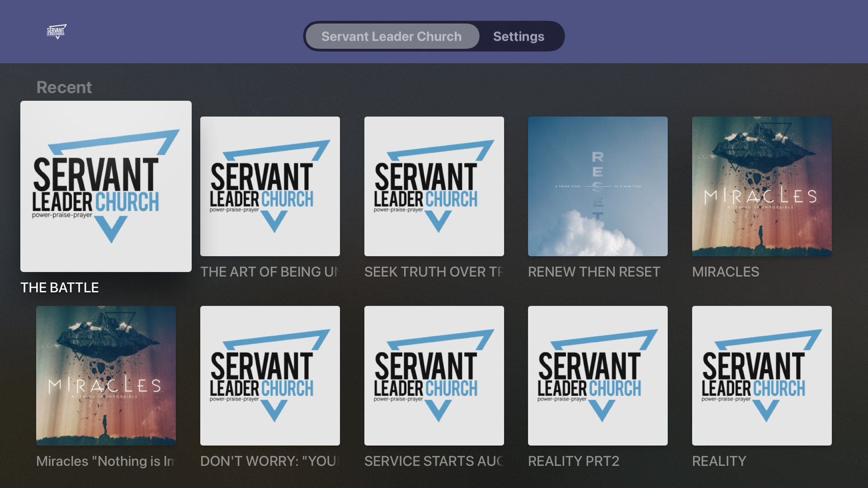Click the Recent section heading
The height and width of the screenshot is (488, 868).
tap(64, 87)
